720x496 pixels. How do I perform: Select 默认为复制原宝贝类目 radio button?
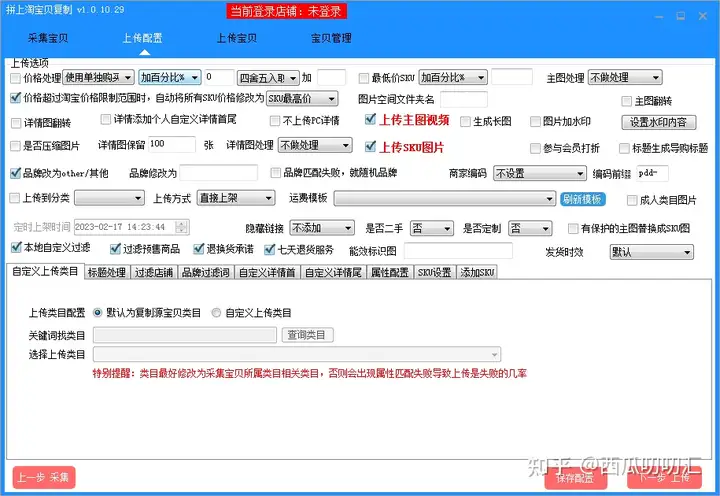coord(97,313)
